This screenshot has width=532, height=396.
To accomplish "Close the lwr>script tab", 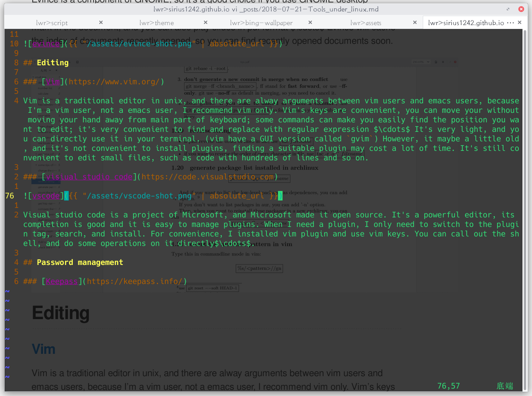I will [x=101, y=22].
